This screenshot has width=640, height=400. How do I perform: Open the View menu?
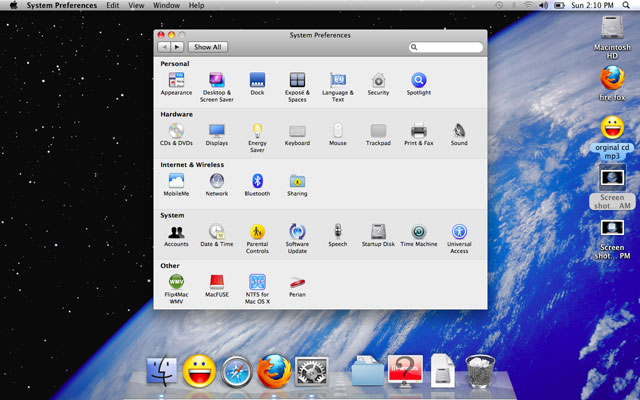click(x=136, y=5)
